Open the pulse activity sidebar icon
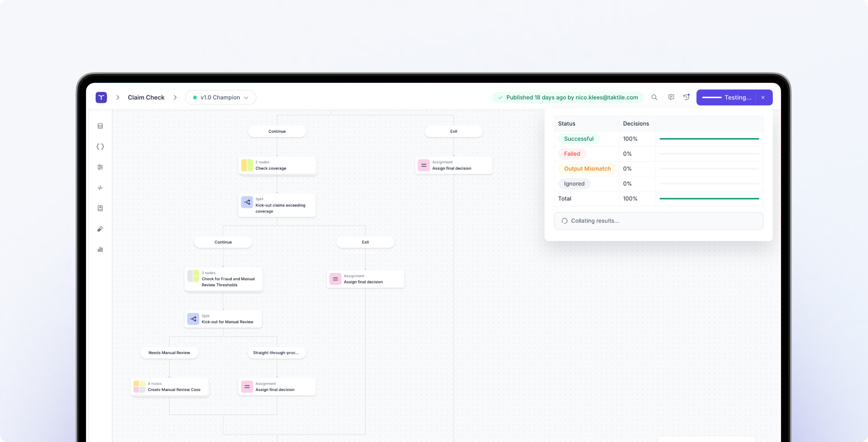 tap(100, 188)
